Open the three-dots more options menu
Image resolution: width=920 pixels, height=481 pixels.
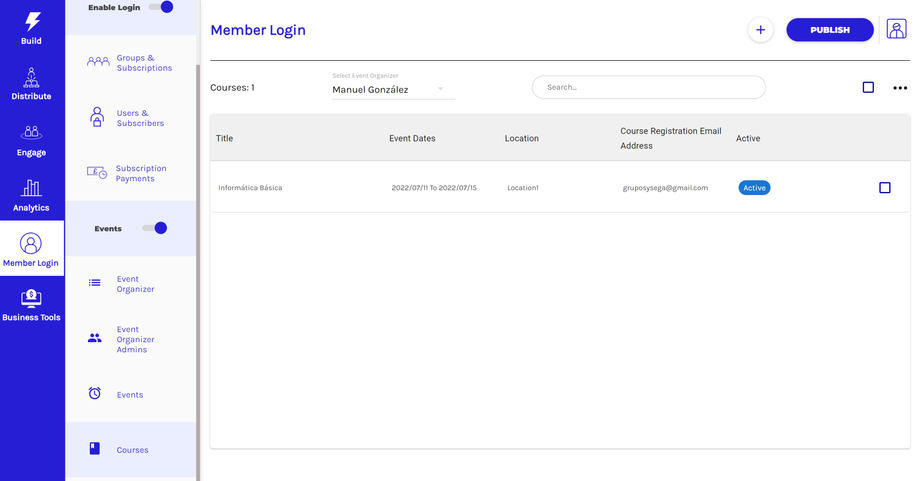point(900,88)
